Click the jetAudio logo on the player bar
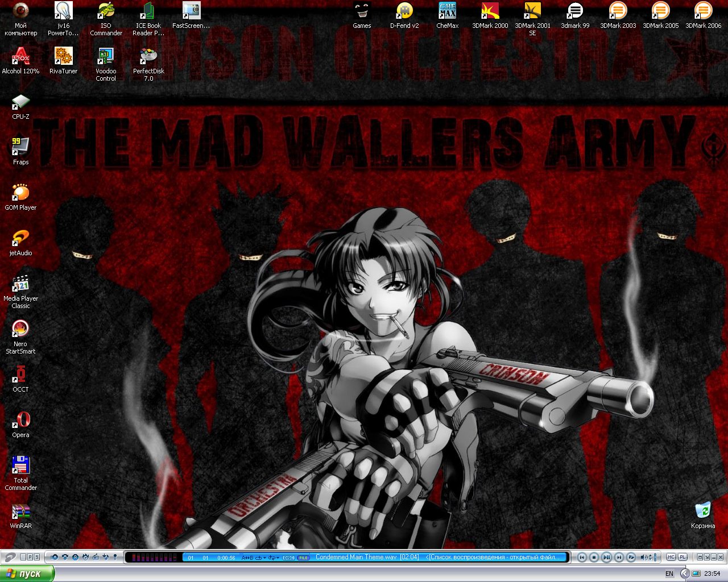This screenshot has width=728, height=582. 11,557
